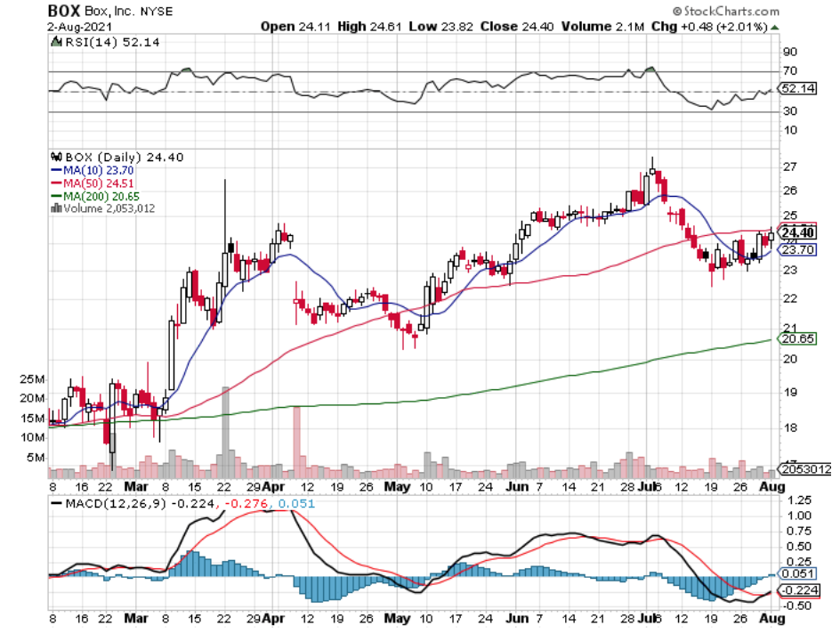Select the green MA(200) line swatch in the legend
The height and width of the screenshot is (634, 840).
(x=57, y=196)
